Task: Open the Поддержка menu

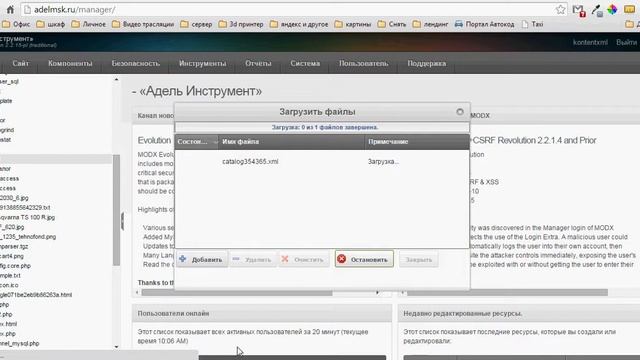Action: click(427, 63)
